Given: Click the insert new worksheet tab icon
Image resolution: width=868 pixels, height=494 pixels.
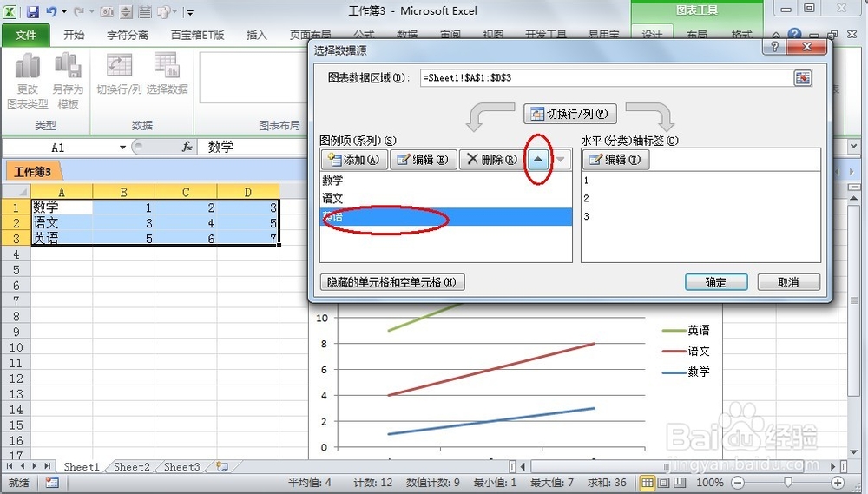Looking at the screenshot, I should 222,466.
